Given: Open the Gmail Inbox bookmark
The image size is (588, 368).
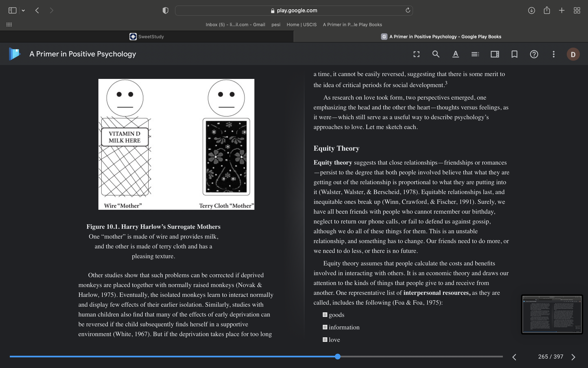Looking at the screenshot, I should click(x=235, y=25).
